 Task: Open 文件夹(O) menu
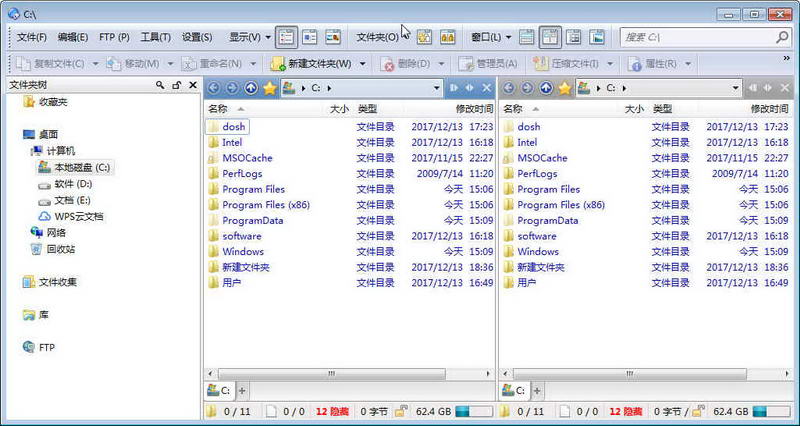tap(378, 37)
